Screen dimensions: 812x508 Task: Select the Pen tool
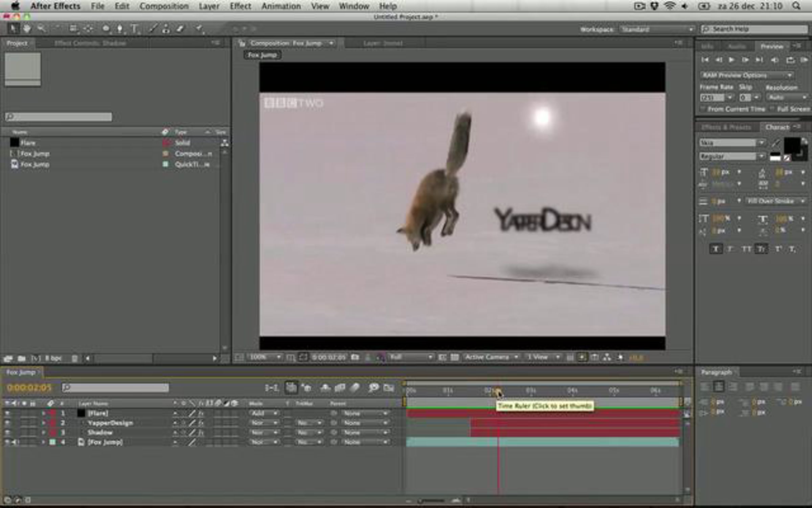point(120,29)
